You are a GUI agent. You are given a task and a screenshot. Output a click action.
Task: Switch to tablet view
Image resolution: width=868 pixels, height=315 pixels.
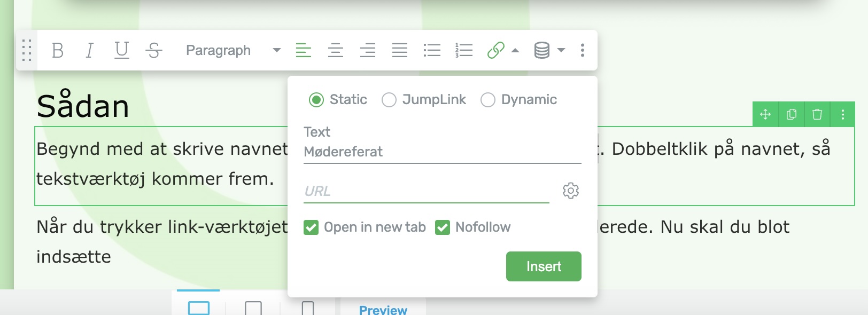253,308
